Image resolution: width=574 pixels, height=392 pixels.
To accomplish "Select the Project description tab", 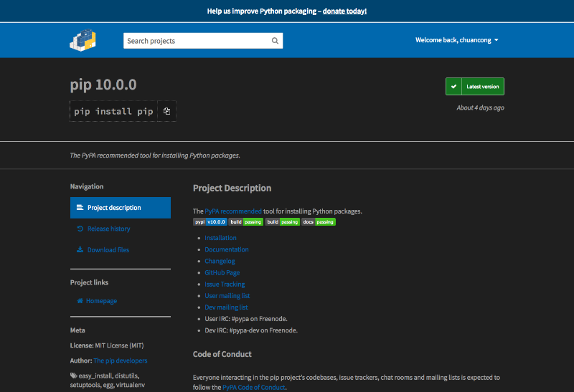I will (121, 208).
